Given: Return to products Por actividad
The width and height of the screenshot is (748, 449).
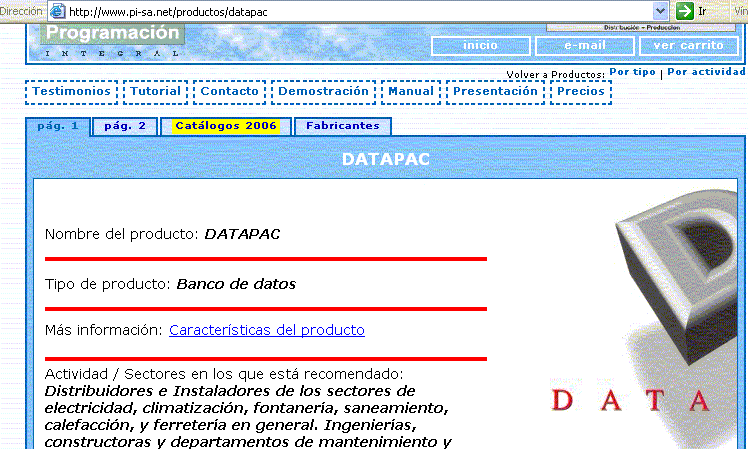Looking at the screenshot, I should click(706, 72).
